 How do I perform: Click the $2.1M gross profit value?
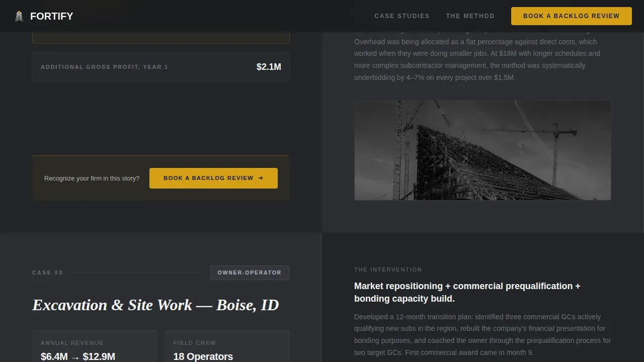point(269,67)
